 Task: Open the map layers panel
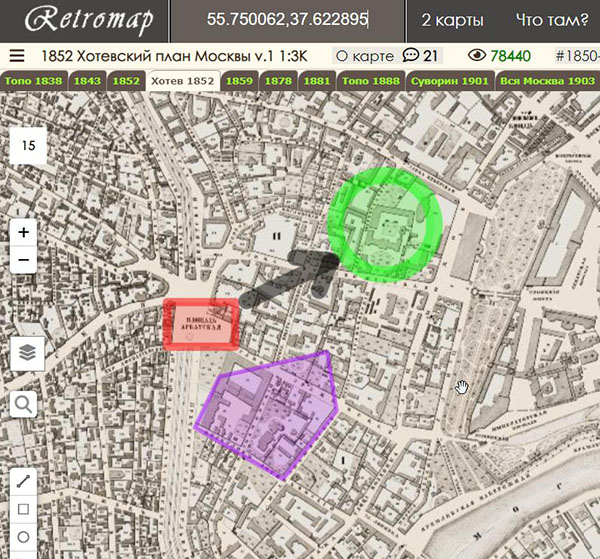coord(27,352)
